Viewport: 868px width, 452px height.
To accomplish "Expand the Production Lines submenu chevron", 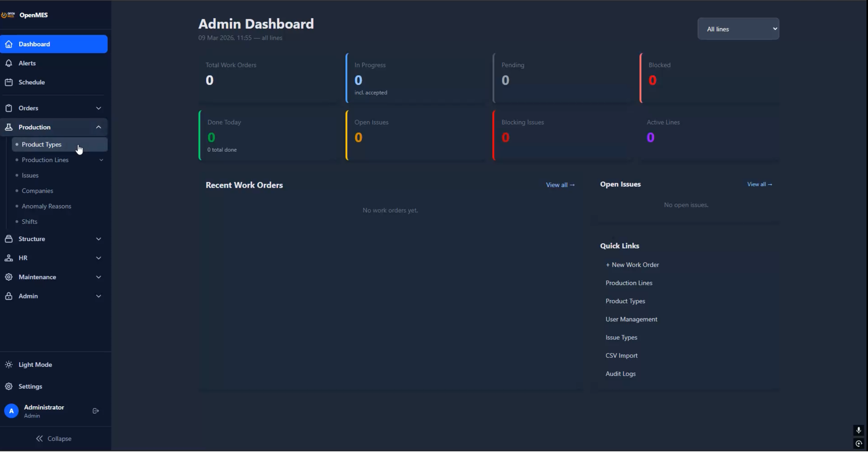I will pos(101,160).
